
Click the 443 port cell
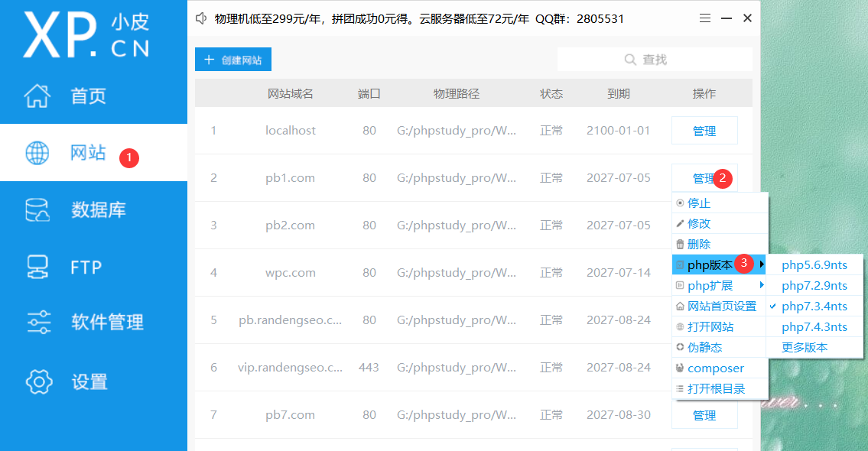tap(369, 368)
